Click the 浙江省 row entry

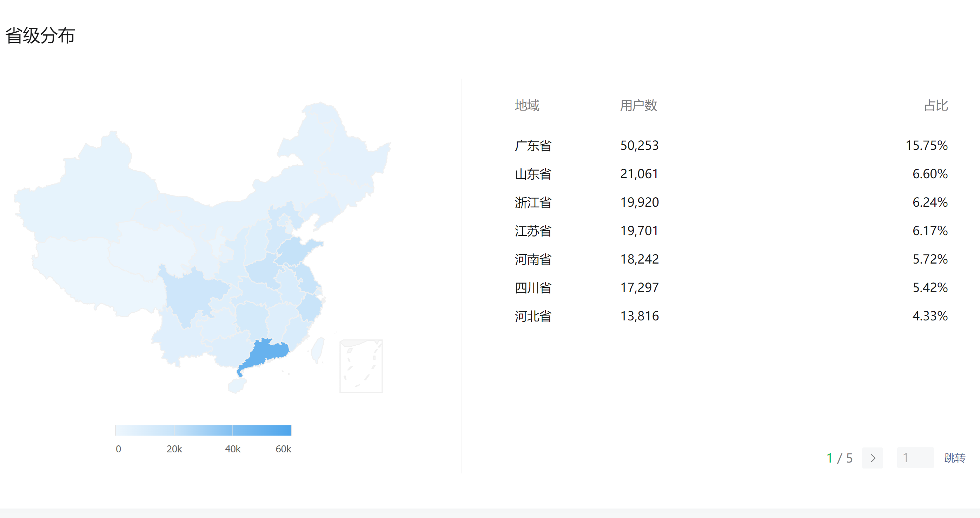tap(532, 202)
